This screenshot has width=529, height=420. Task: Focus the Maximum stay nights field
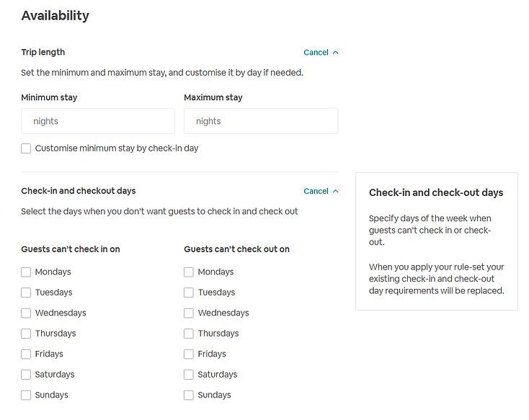click(261, 121)
